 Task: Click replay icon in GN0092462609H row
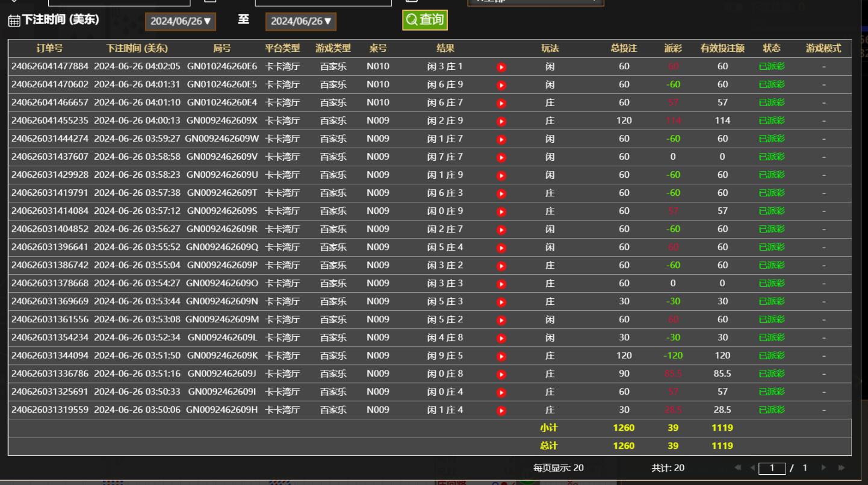[x=501, y=410]
